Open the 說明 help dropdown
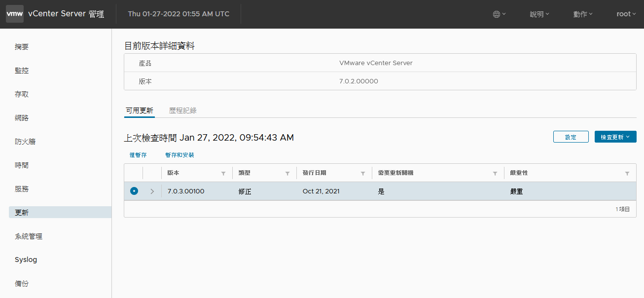 pyautogui.click(x=539, y=14)
